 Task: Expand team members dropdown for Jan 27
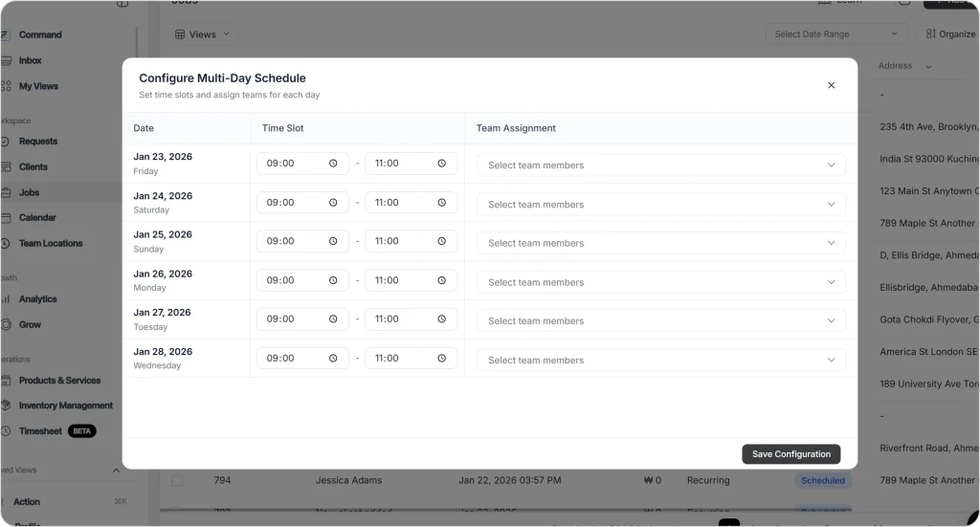pos(660,321)
